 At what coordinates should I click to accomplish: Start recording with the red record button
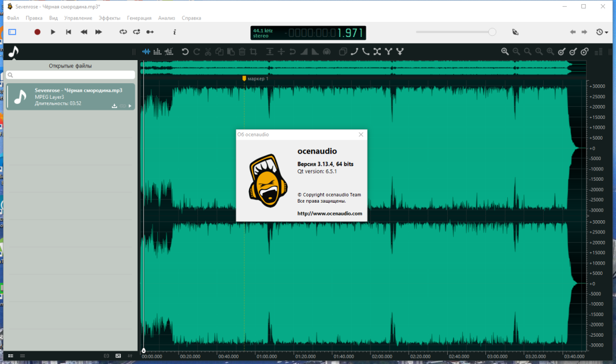tap(37, 32)
